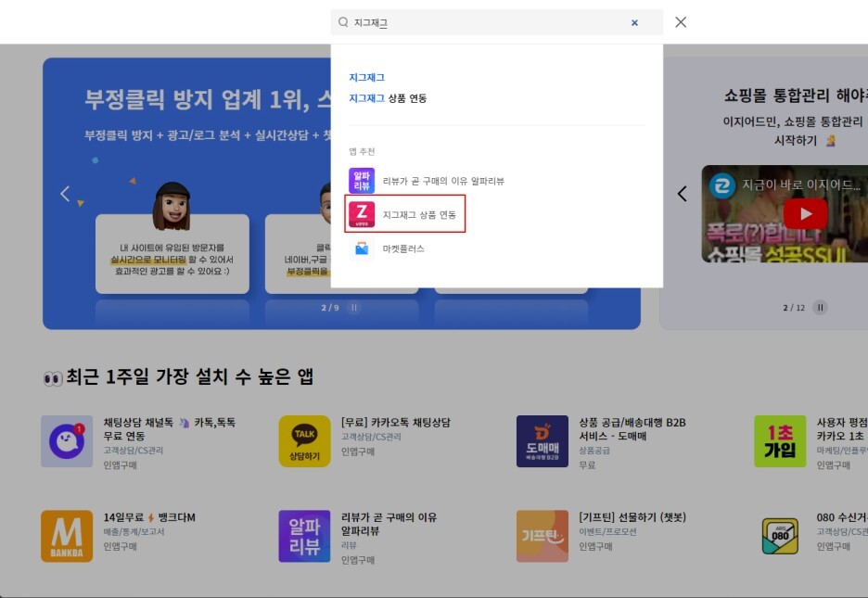Click 상품공급 category under 도매매

594,451
